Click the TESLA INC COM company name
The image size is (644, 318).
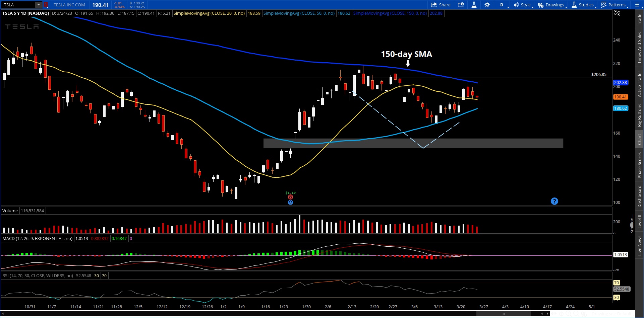click(x=69, y=5)
